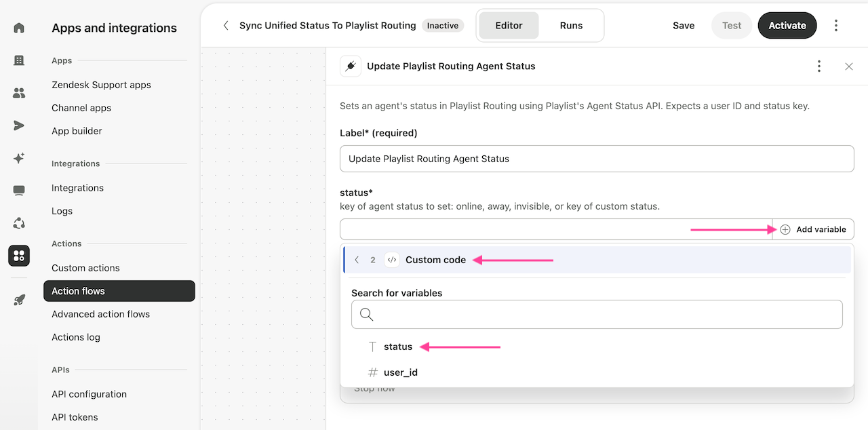Switch to the Editor tab
The height and width of the screenshot is (430, 868).
tap(509, 26)
